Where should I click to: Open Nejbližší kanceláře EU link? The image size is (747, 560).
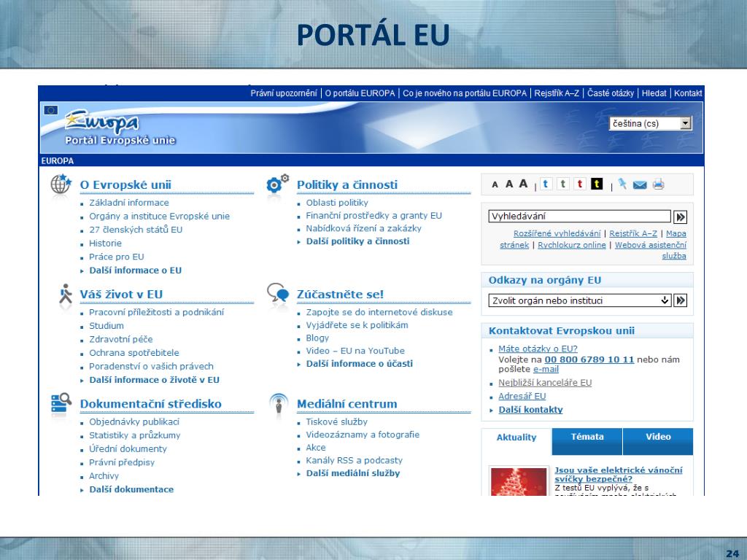(x=545, y=383)
